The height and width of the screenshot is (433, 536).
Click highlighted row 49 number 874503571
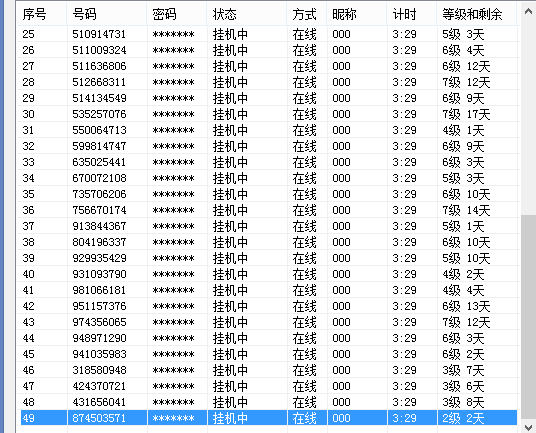tap(269, 418)
